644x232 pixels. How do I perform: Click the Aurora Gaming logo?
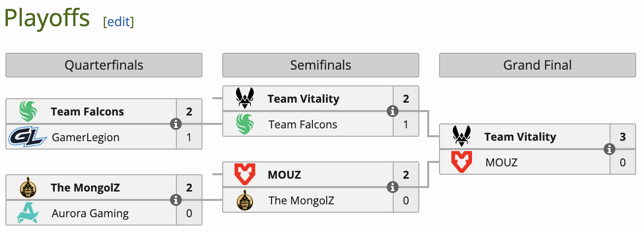pyautogui.click(x=28, y=213)
